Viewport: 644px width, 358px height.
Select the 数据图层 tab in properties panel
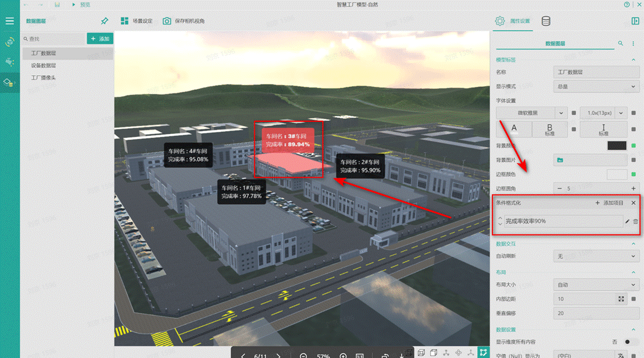[x=555, y=44]
